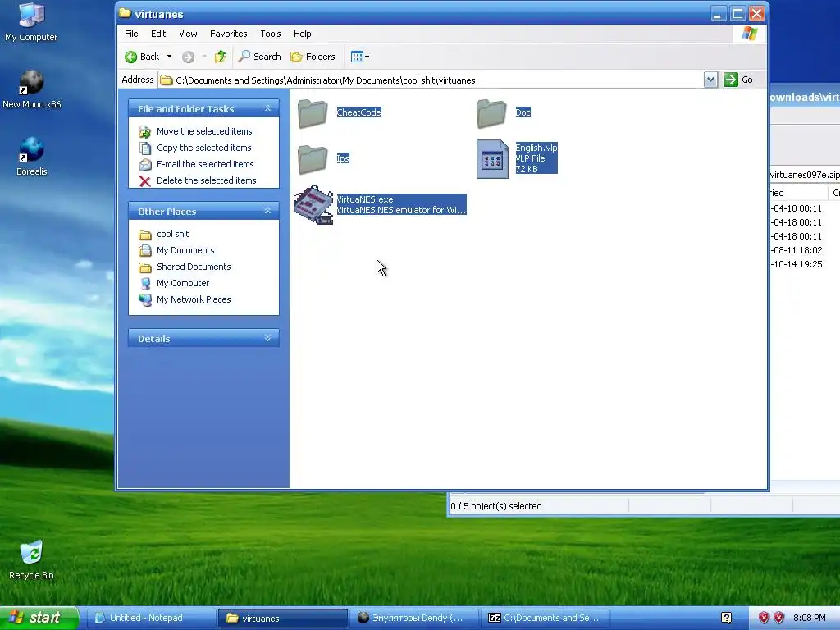The image size is (840, 630).
Task: Click Delete the selected items
Action: point(206,180)
